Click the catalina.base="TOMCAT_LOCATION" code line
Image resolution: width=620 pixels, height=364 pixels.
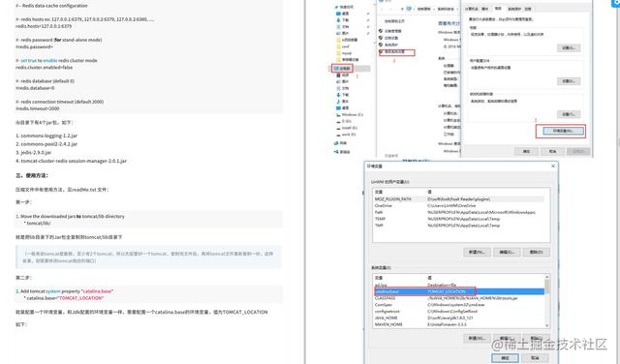[x=64, y=298]
